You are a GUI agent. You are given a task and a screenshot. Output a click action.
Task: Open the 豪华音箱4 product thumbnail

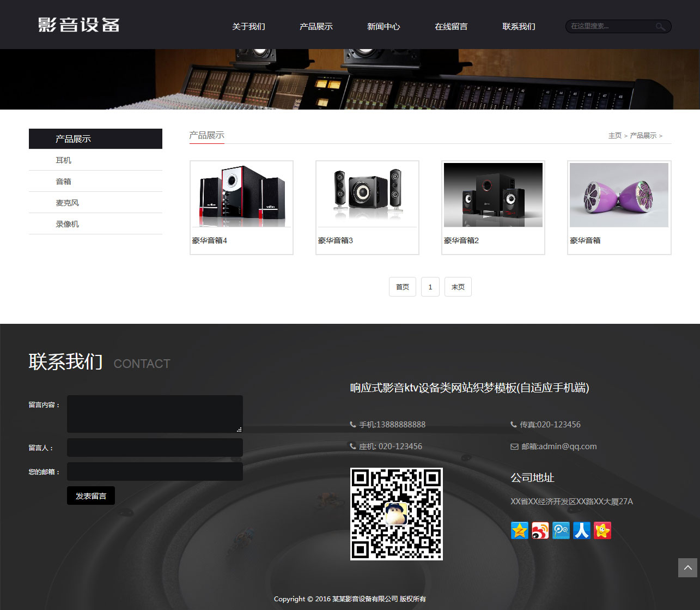click(241, 195)
